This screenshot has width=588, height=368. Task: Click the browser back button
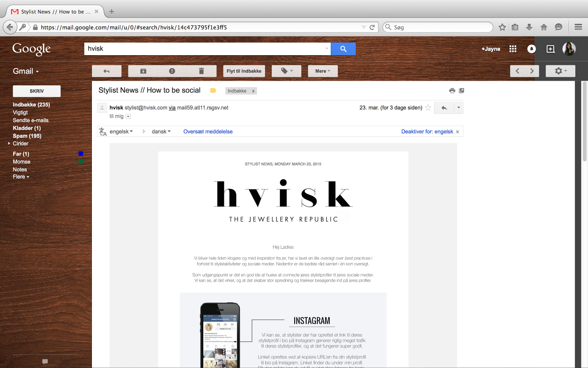click(10, 27)
